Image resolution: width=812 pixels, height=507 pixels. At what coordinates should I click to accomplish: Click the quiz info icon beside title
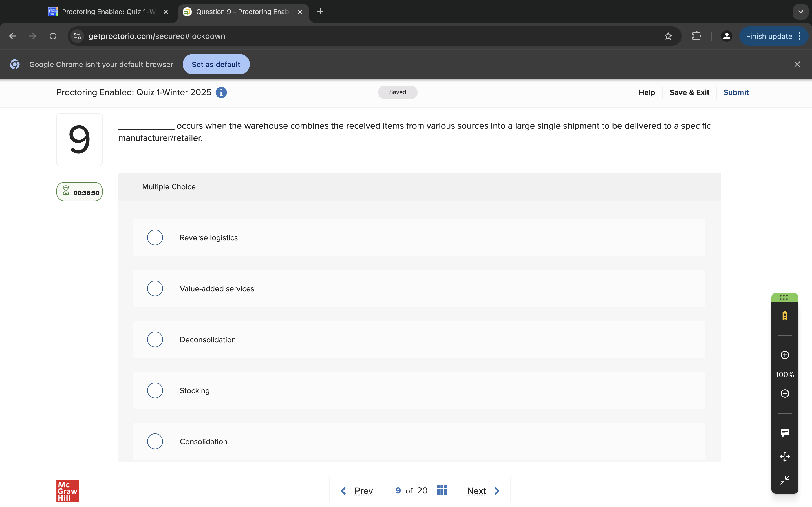pyautogui.click(x=221, y=93)
